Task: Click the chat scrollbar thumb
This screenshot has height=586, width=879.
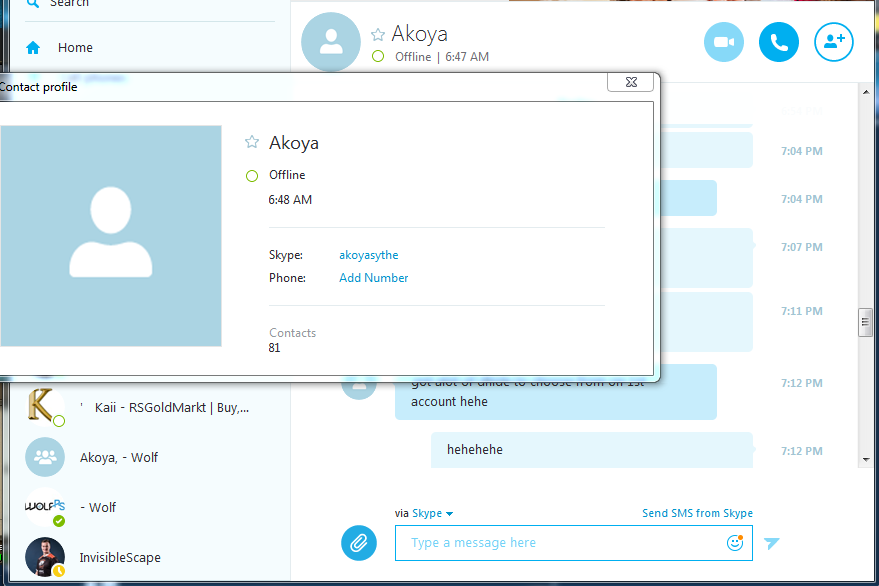Action: pos(865,322)
